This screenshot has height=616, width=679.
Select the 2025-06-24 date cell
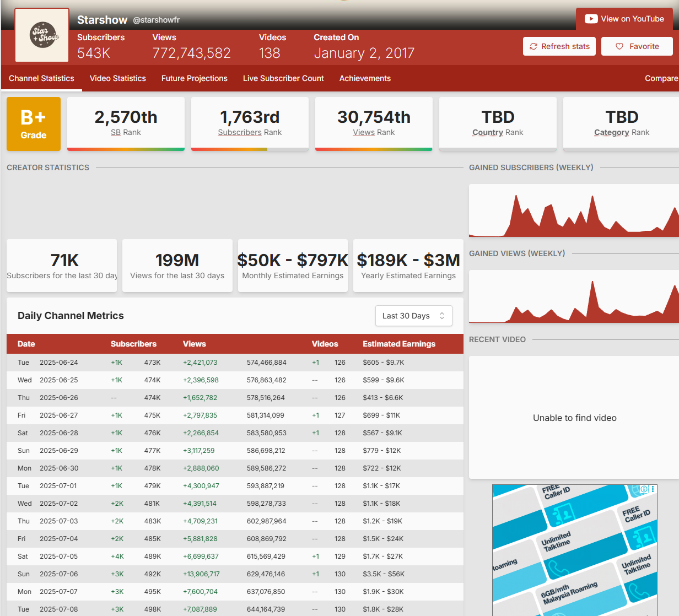pos(59,363)
